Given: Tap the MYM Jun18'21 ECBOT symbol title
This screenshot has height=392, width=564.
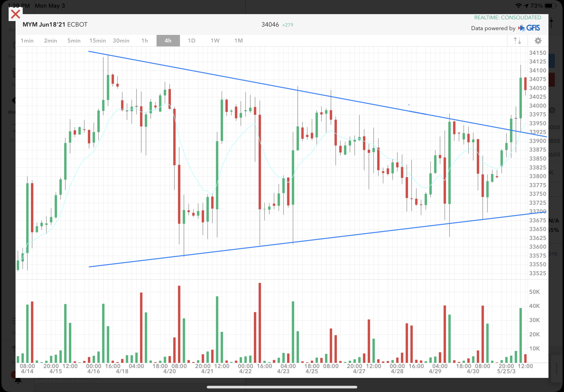Looking at the screenshot, I should pos(55,25).
